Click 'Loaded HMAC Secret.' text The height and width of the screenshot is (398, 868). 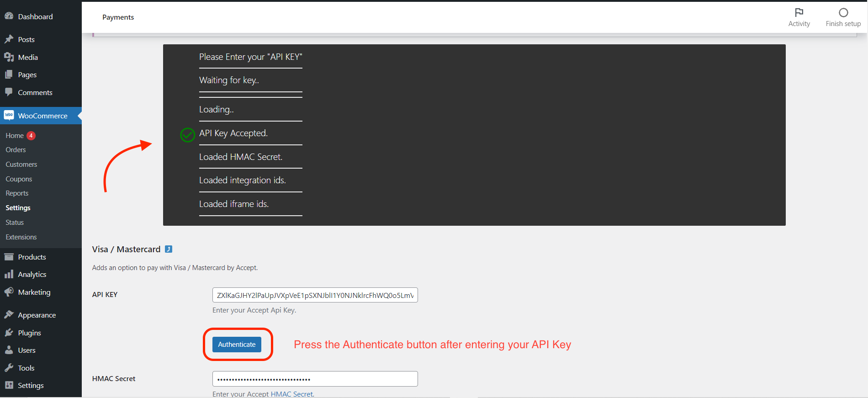click(x=241, y=157)
